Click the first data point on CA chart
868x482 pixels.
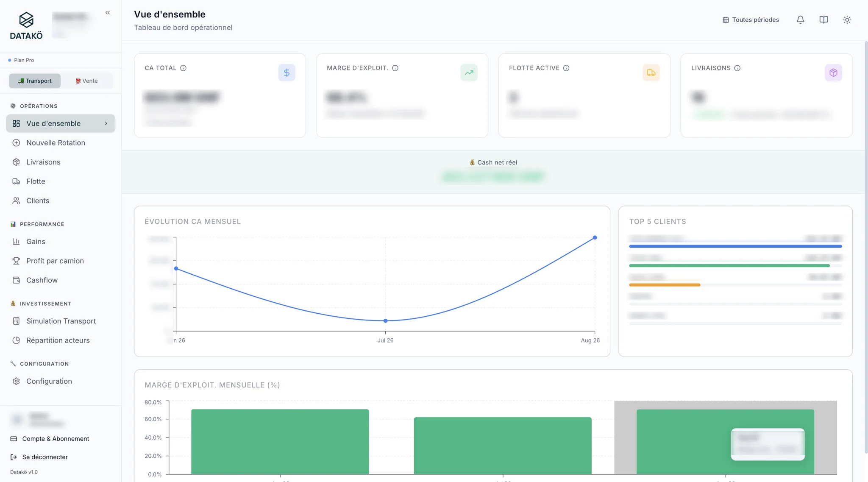[176, 268]
